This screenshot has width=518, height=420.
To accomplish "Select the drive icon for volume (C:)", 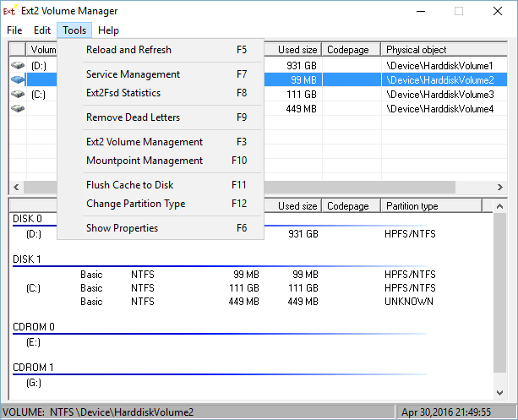I will click(18, 94).
